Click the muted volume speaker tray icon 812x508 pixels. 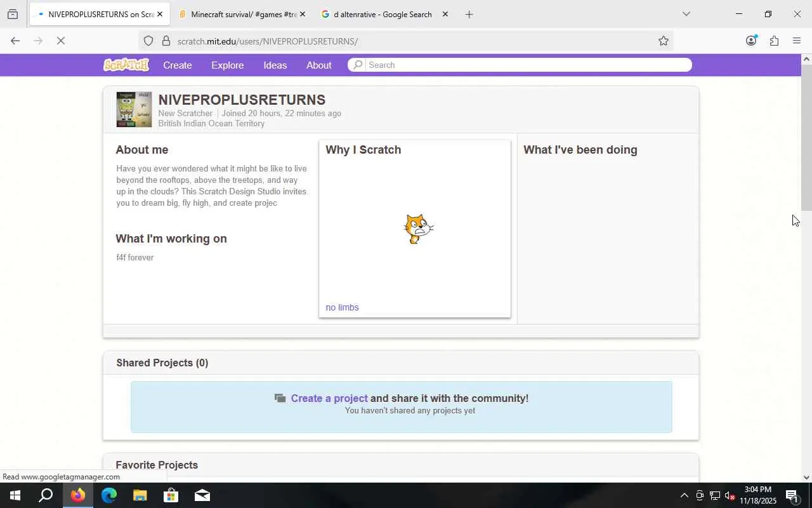click(730, 495)
